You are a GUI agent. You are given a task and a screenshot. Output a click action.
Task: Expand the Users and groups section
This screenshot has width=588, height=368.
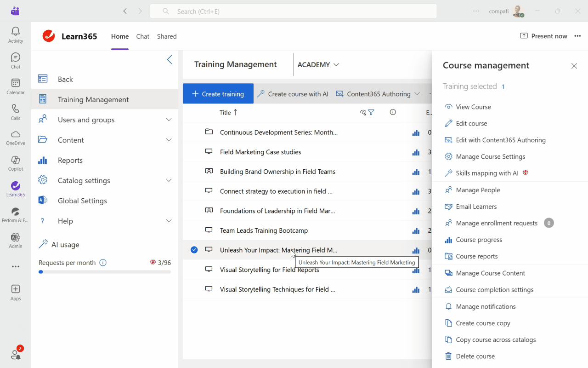pos(86,120)
